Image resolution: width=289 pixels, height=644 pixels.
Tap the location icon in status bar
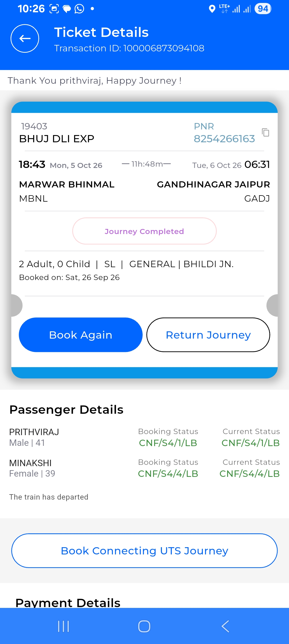(x=212, y=9)
